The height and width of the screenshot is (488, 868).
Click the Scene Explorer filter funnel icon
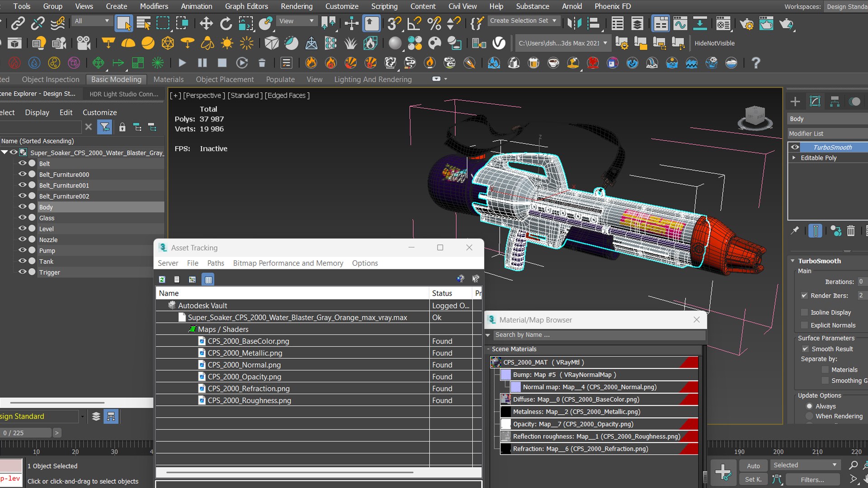[105, 127]
